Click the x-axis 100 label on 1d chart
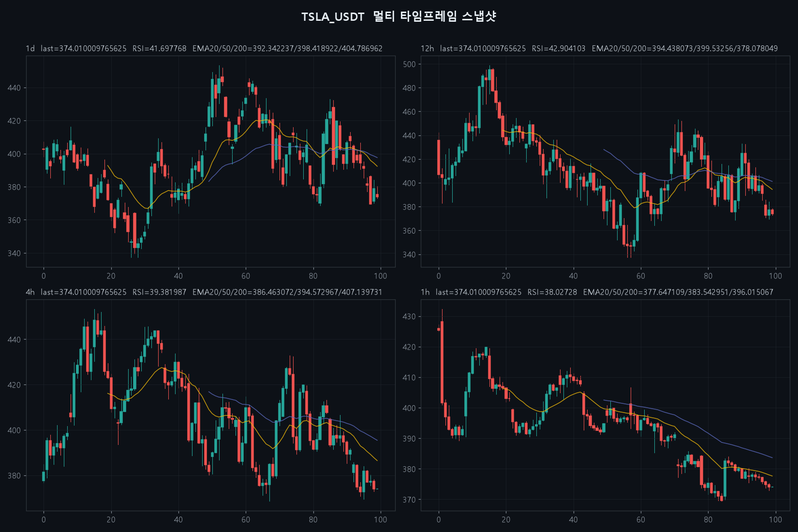Screen dimensions: 798x532 click(381, 276)
